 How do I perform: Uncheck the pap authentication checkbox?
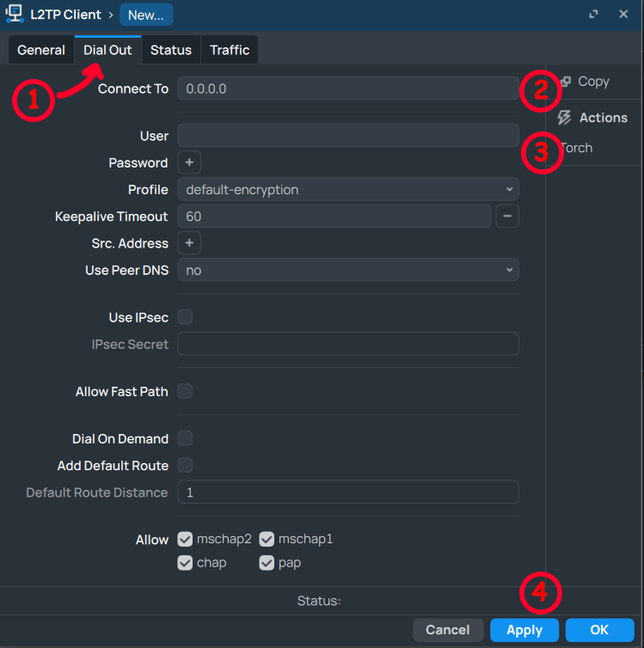(x=267, y=563)
